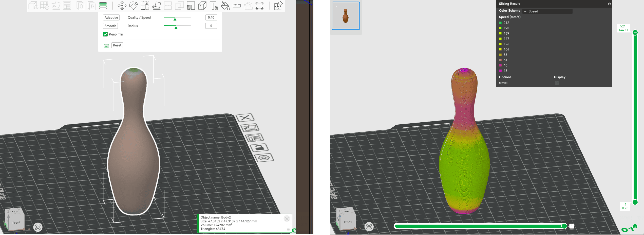Collapse the Slicing Result panel
Viewport: 644px width, 235px height.
609,4
